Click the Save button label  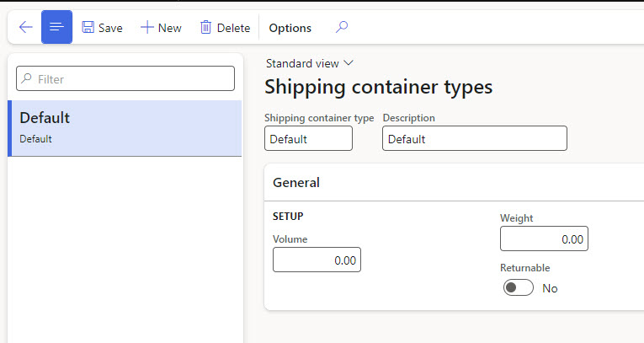pyautogui.click(x=110, y=28)
